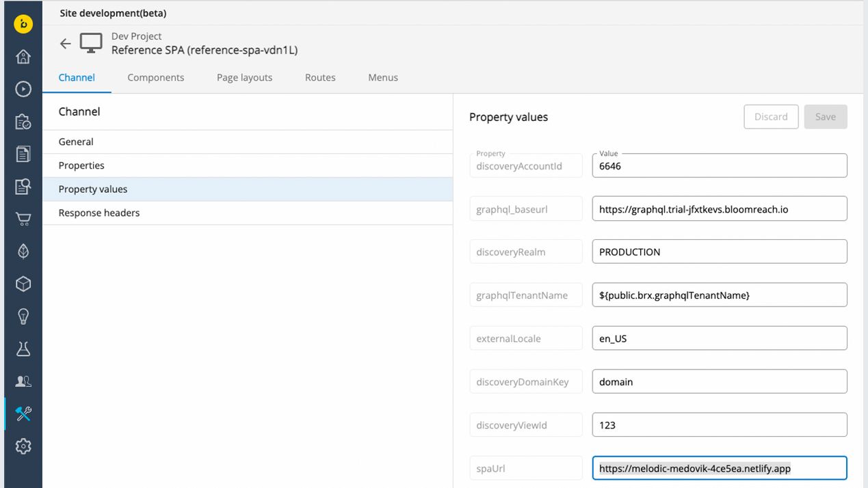Open the lightbulb sidebar icon
The width and height of the screenshot is (868, 488).
23,316
